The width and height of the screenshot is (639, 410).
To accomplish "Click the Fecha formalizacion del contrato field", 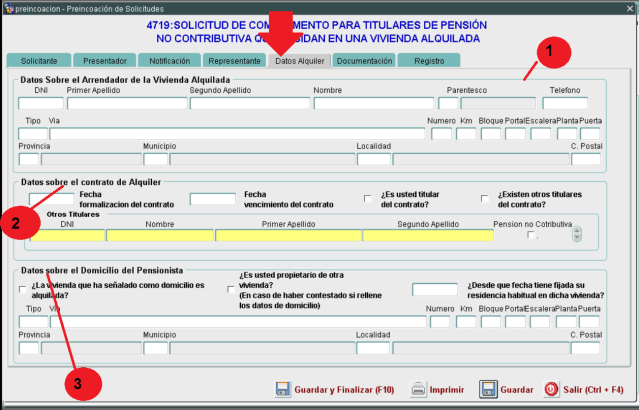I will coord(52,199).
